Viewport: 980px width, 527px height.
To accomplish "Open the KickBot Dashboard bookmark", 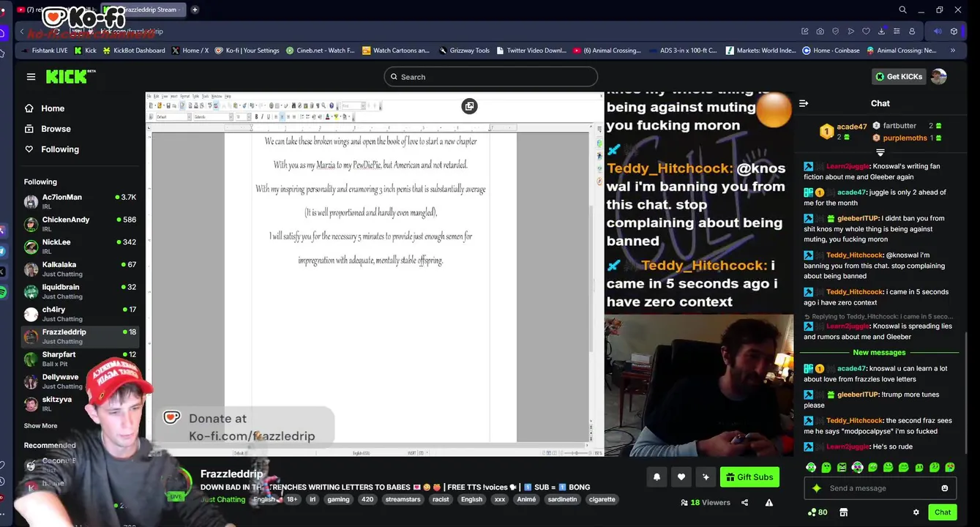I will [133, 51].
